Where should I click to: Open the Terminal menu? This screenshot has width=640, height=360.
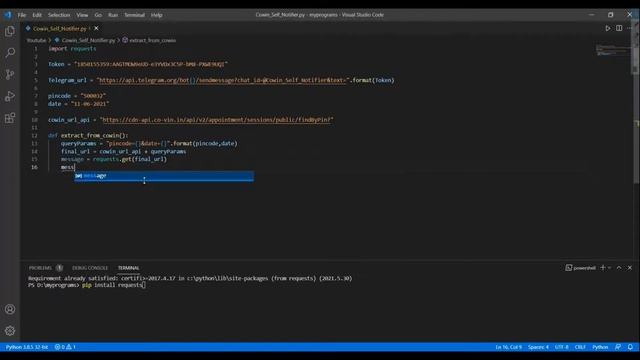(134, 15)
